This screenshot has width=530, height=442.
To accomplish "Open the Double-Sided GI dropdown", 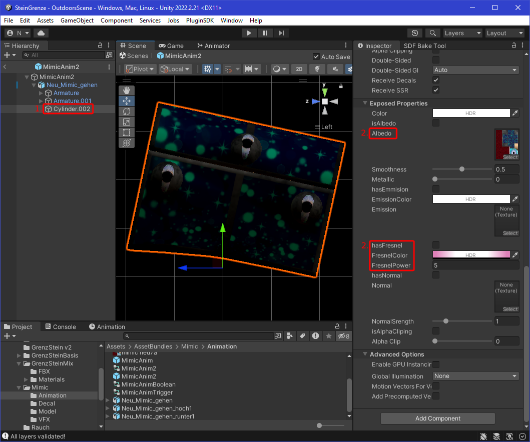I will [x=476, y=70].
